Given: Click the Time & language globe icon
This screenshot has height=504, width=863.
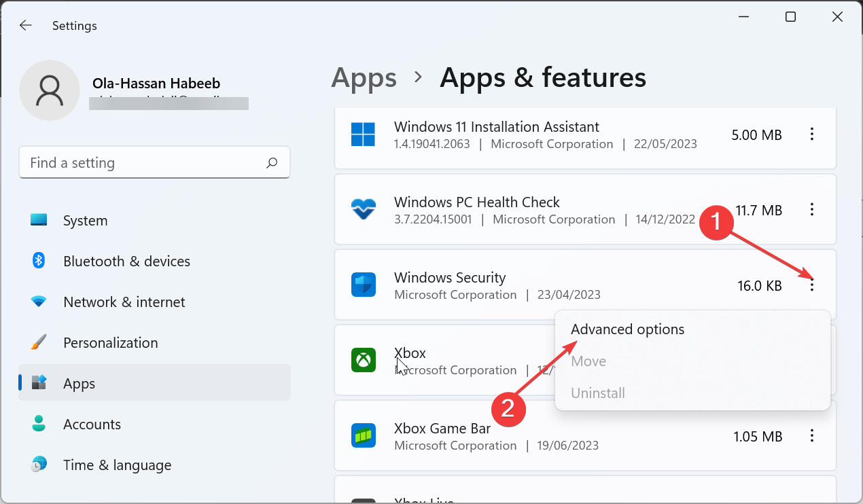Looking at the screenshot, I should [x=39, y=465].
